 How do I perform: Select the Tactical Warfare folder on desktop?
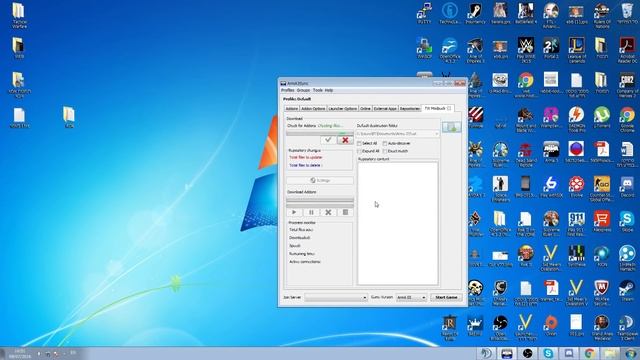19,16
